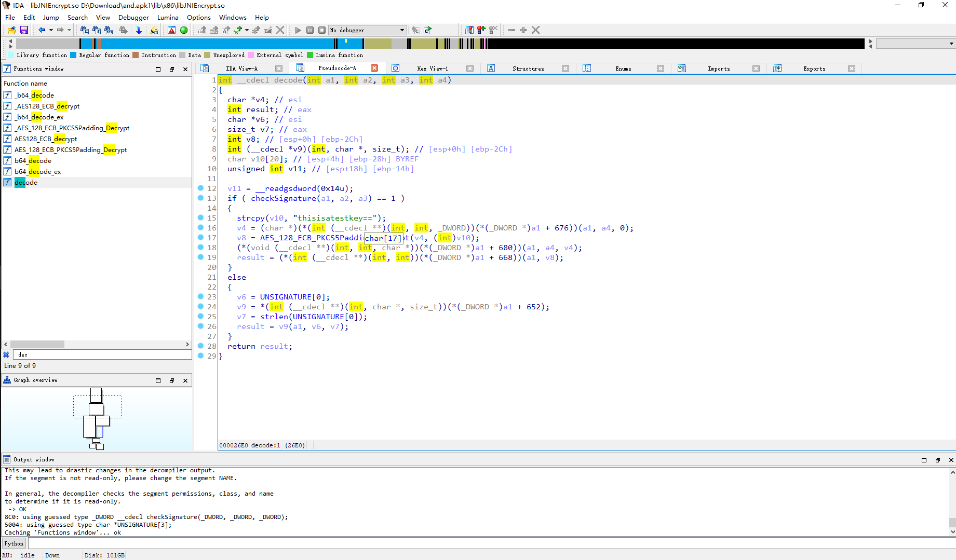Click the toolbar plus icon
Screen dimensions: 956x560
click(523, 30)
